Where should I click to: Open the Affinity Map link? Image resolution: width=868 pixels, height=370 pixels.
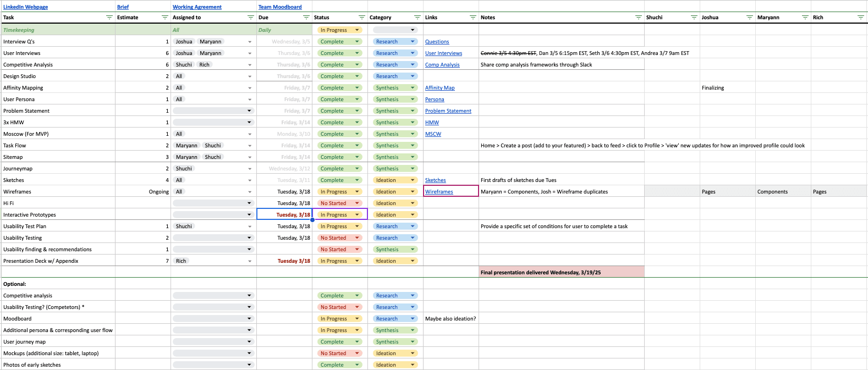pyautogui.click(x=440, y=88)
